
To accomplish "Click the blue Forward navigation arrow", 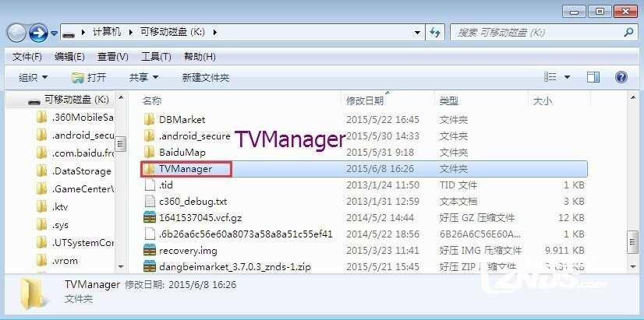I will tap(39, 33).
